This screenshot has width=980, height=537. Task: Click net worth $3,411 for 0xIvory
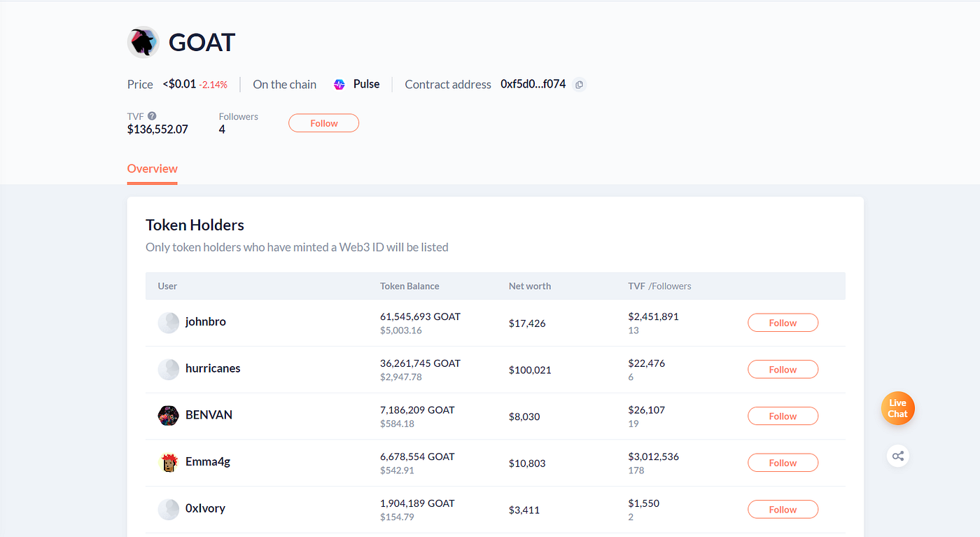click(524, 510)
